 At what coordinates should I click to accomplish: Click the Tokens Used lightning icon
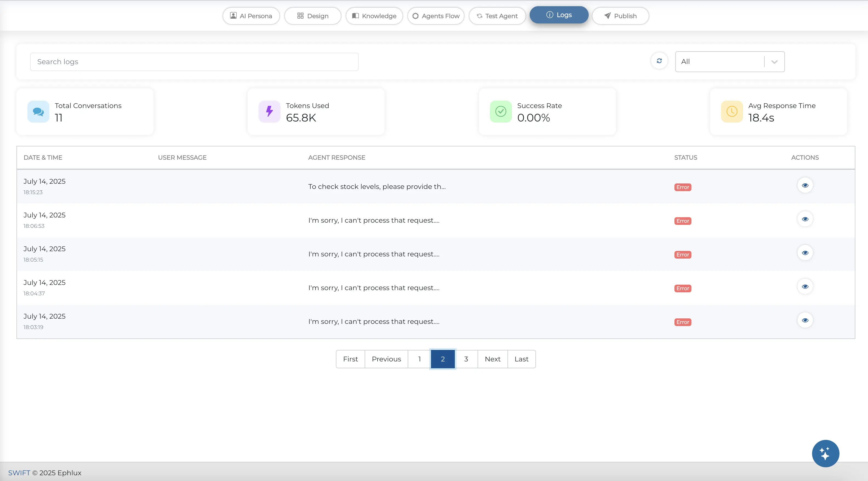269,112
